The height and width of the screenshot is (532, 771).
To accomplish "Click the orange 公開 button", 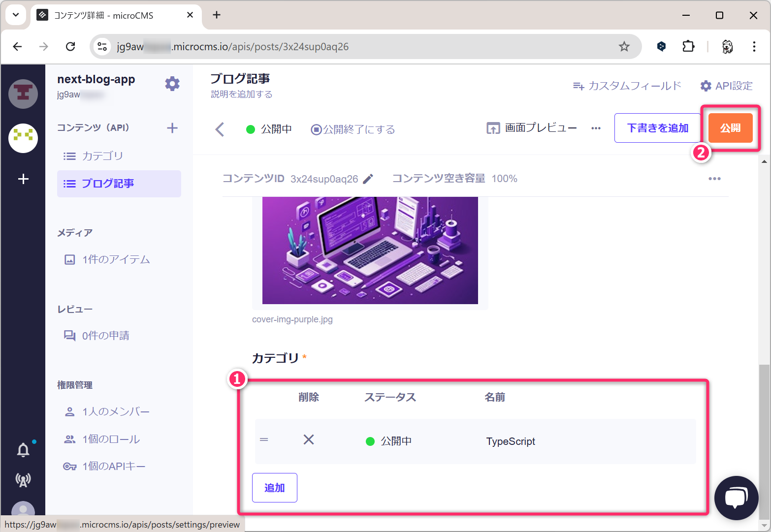I will pos(730,128).
